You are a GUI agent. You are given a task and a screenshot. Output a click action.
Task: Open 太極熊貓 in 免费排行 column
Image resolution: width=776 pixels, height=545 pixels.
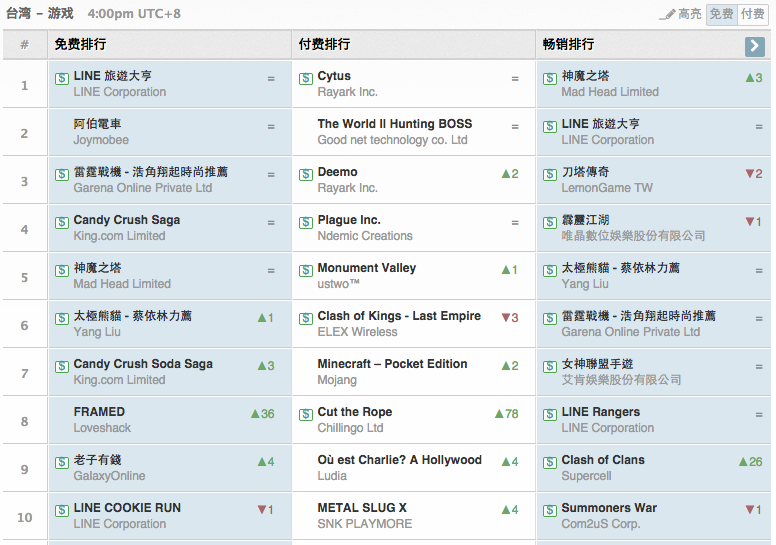(x=133, y=316)
